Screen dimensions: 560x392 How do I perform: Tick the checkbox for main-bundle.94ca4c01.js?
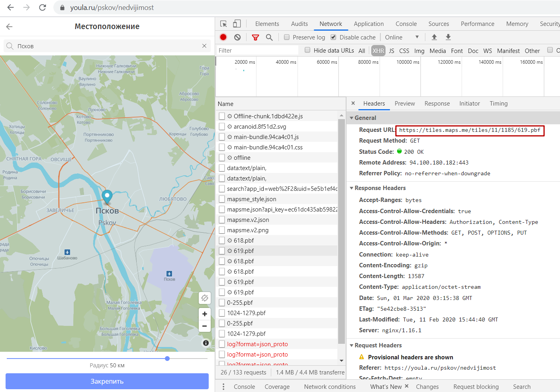point(222,137)
